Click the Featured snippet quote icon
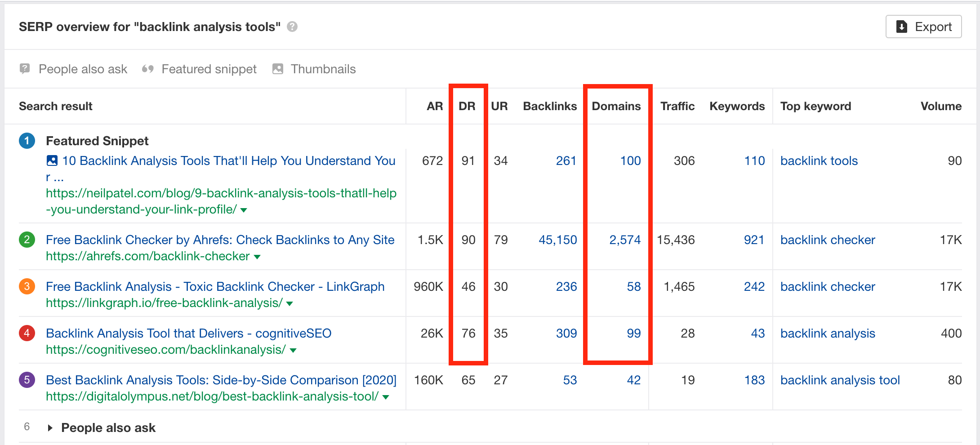Viewport: 980px width, 445px height. (x=147, y=69)
